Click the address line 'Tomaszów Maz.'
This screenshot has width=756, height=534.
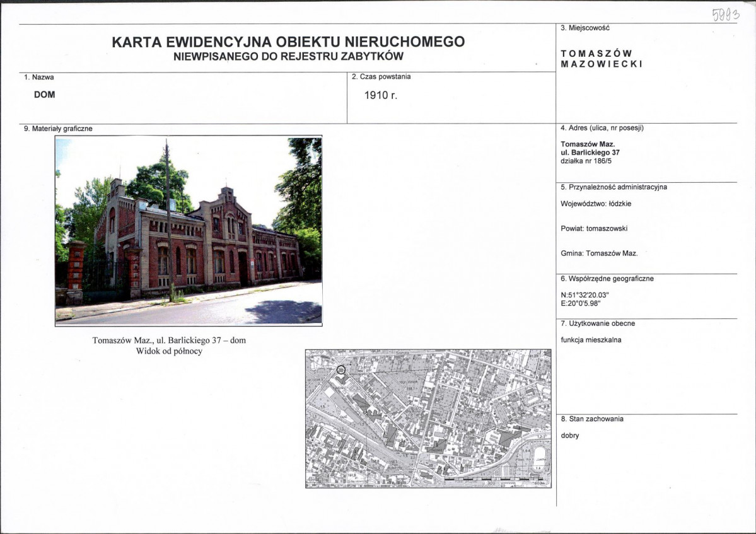tap(588, 144)
